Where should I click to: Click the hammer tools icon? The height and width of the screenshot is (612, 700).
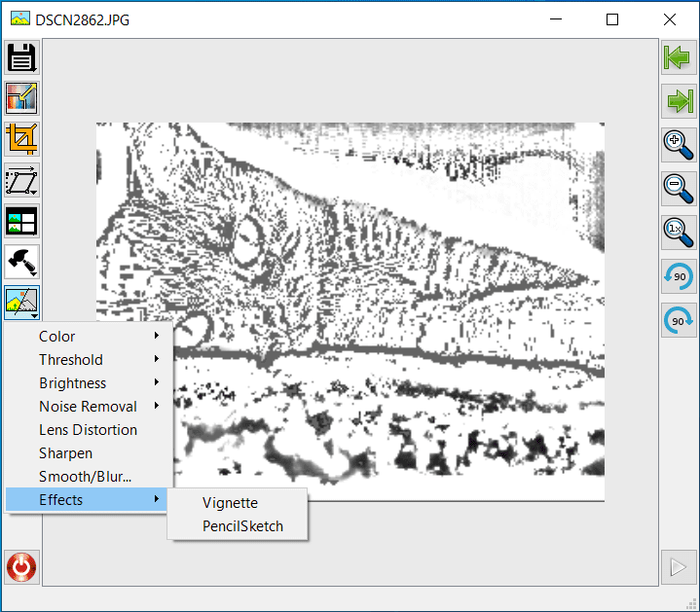point(21,262)
